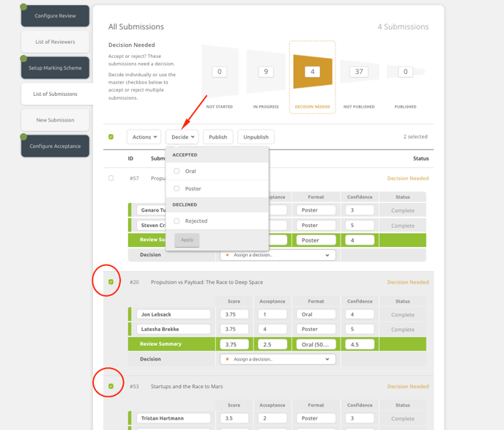The image size is (504, 430).
Task: Click the '2 selected' indicator text
Action: [x=415, y=136]
